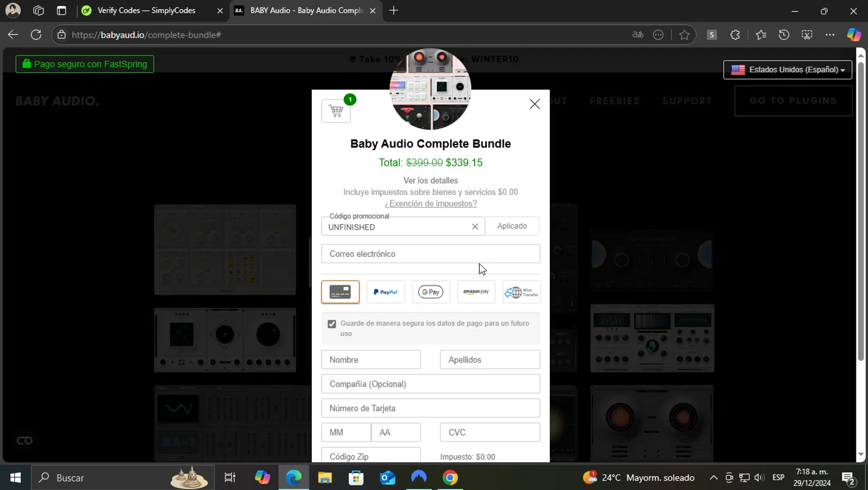Viewport: 868px width, 490px height.
Task: Open the ¿Exención de impuestos? link
Action: 431,204
